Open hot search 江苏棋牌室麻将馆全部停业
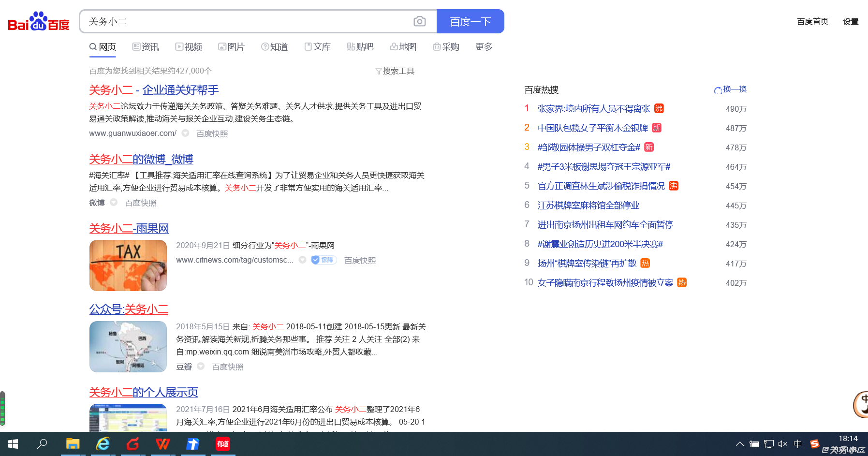This screenshot has width=868, height=456. [x=588, y=206]
